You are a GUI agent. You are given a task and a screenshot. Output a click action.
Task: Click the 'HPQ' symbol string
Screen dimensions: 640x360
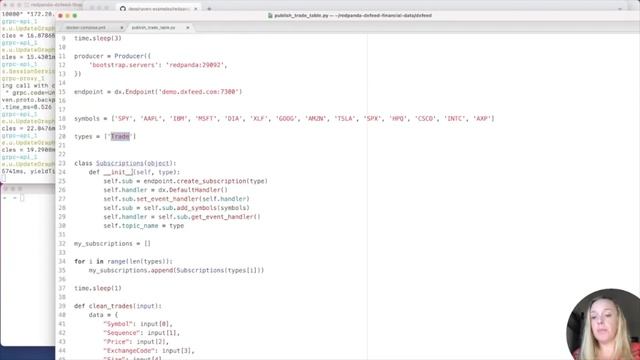point(398,119)
